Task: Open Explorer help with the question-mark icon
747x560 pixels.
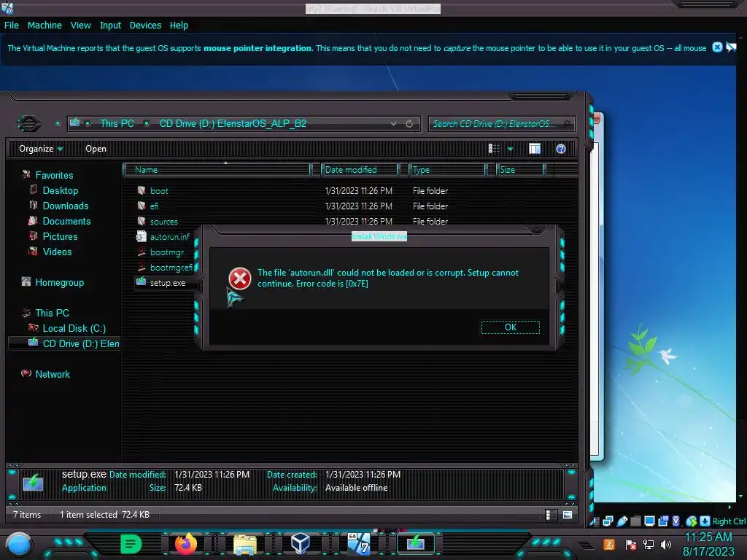Action: [x=561, y=149]
